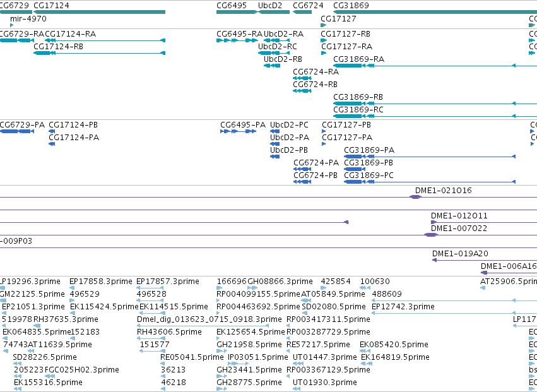Image resolution: width=537 pixels, height=392 pixels.
Task: Select EST FGC025H02.3prime label
Action: (82, 370)
